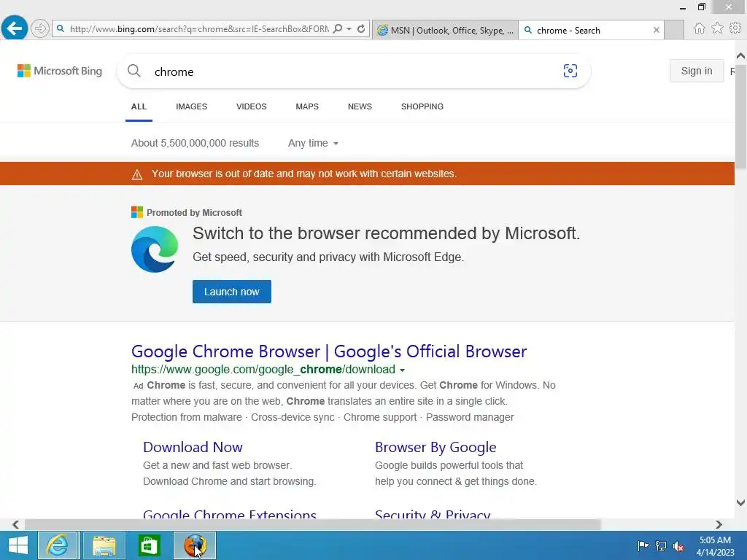Click horizontal scrollbar right arrow
The width and height of the screenshot is (747, 560).
coord(719,524)
